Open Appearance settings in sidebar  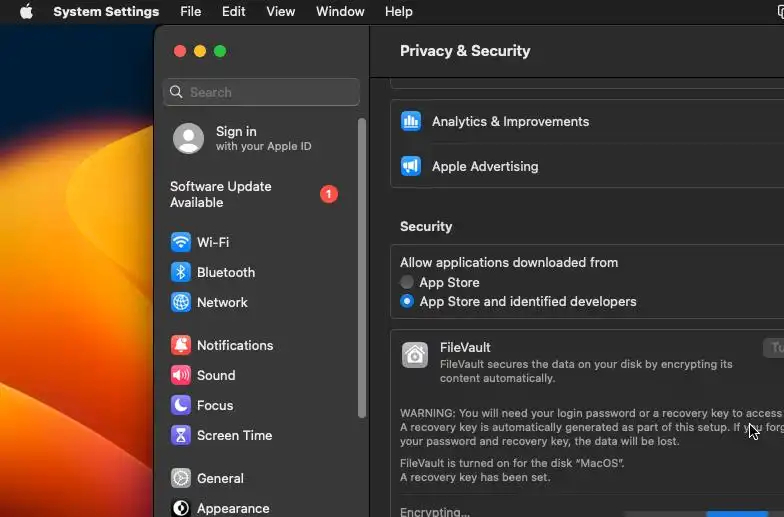pos(232,508)
